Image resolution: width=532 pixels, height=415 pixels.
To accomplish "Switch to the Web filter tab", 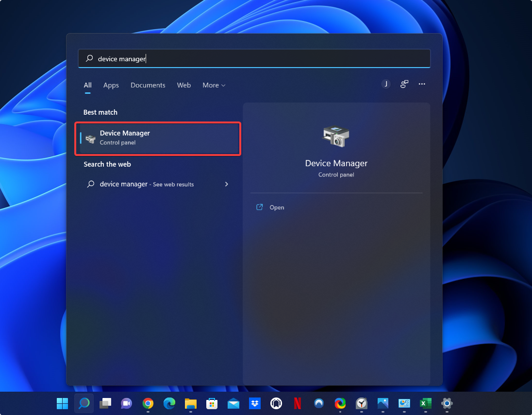I will (x=184, y=85).
